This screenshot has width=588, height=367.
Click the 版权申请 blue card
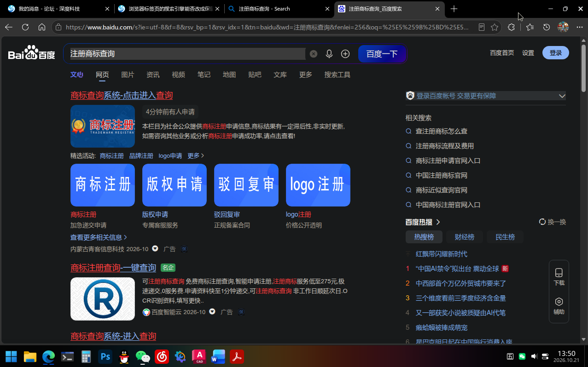175,185
